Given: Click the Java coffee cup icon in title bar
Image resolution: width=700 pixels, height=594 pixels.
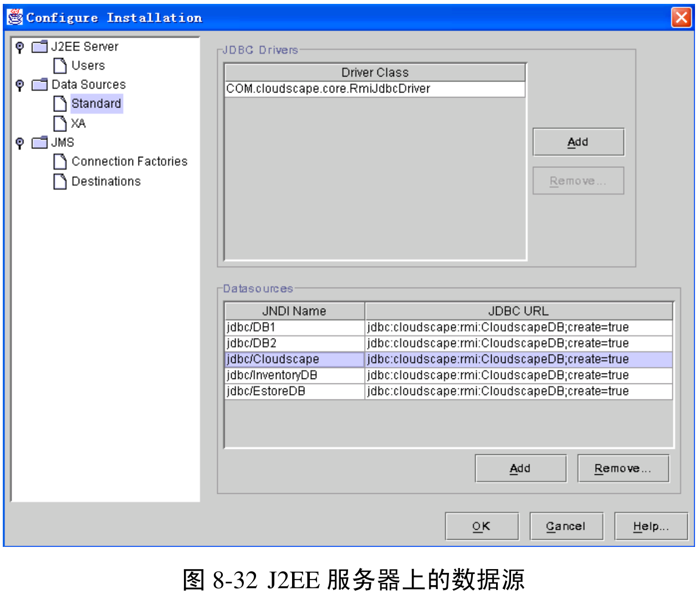Looking at the screenshot, I should (x=16, y=17).
